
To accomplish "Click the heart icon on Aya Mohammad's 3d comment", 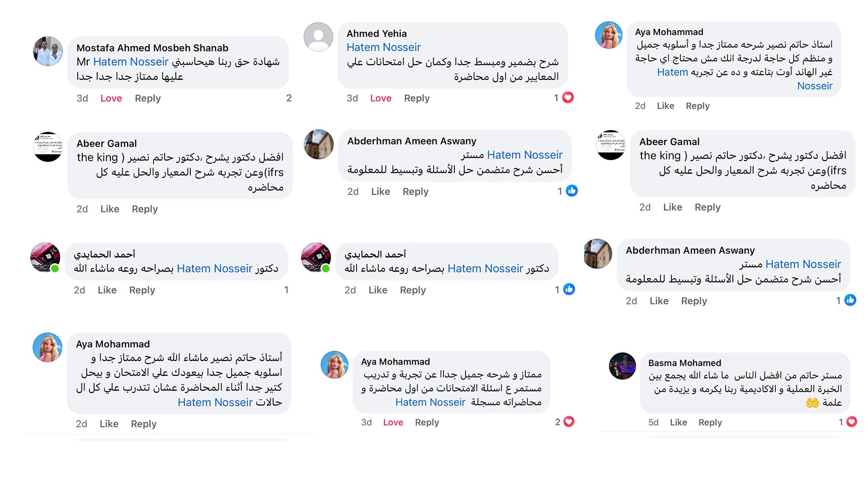I will point(569,422).
